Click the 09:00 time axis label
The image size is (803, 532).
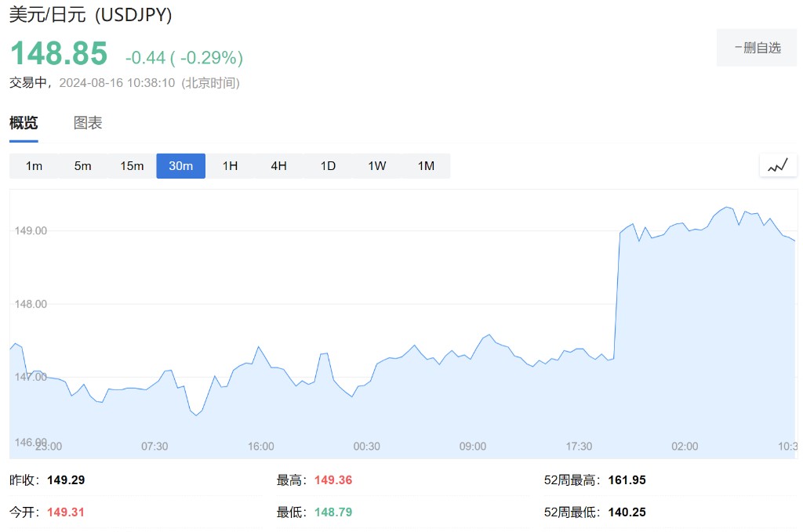coord(473,446)
